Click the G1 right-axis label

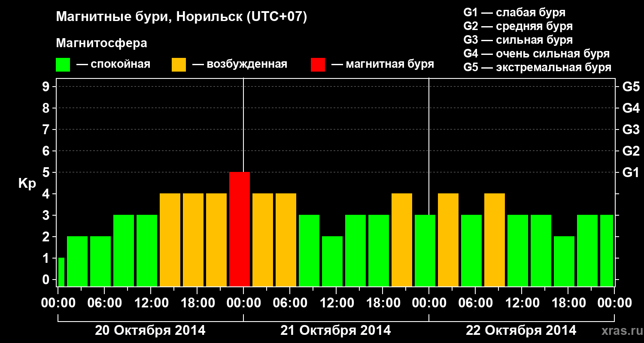tap(631, 172)
